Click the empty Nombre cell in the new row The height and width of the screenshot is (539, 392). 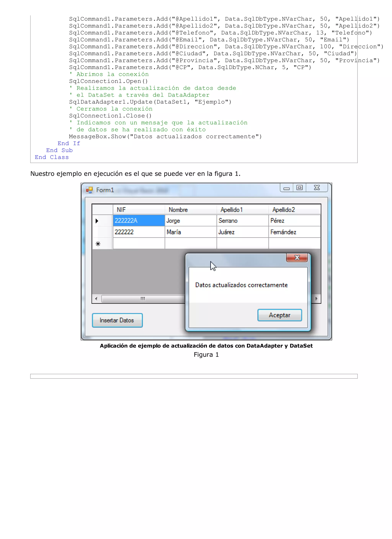pyautogui.click(x=191, y=243)
